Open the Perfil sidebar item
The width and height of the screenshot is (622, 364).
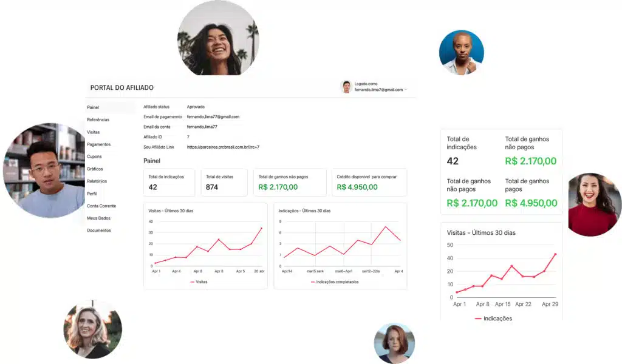point(92,194)
